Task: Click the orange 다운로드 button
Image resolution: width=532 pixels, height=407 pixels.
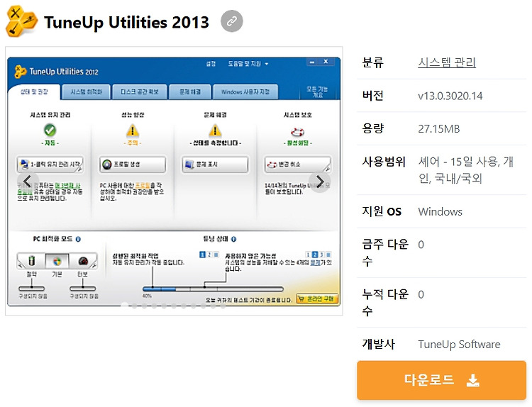Action: (441, 380)
